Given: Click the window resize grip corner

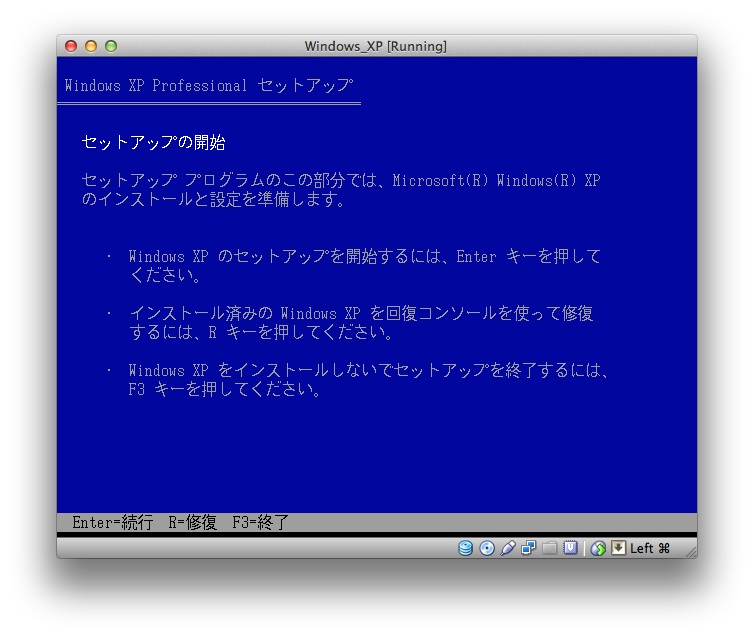Looking at the screenshot, I should [690, 551].
